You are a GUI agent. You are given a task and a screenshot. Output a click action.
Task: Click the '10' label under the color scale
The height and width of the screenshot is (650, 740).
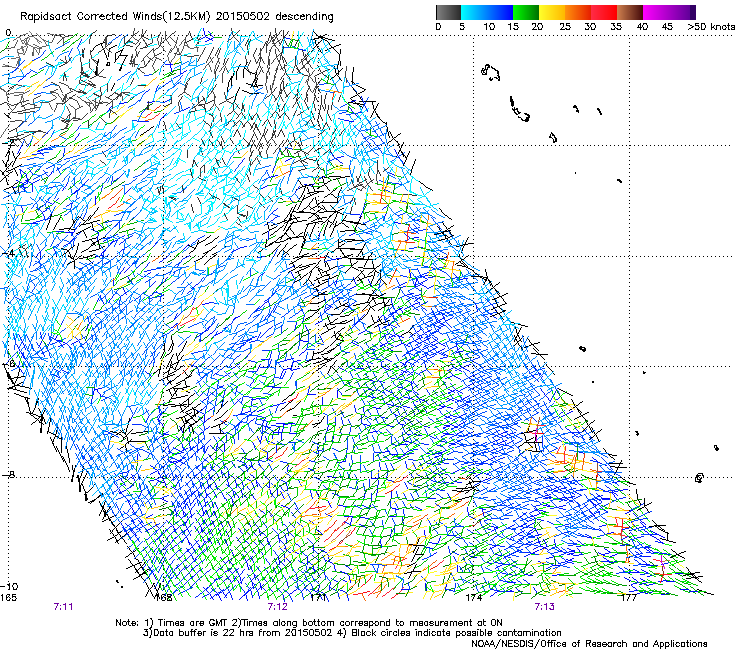(x=489, y=27)
